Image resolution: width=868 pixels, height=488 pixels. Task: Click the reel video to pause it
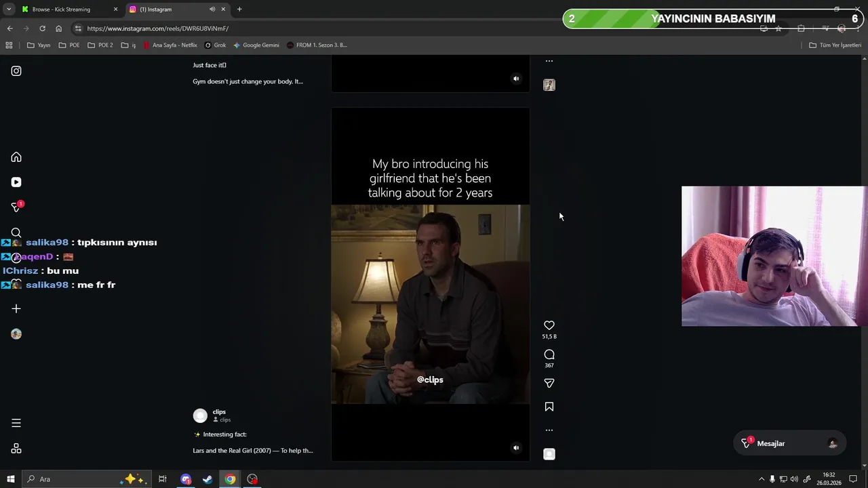coord(430,285)
